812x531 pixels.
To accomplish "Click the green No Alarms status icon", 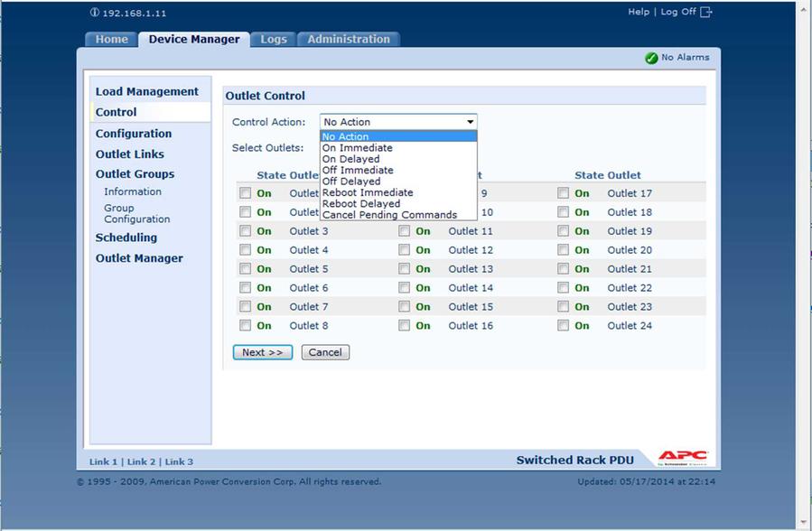I will [651, 58].
